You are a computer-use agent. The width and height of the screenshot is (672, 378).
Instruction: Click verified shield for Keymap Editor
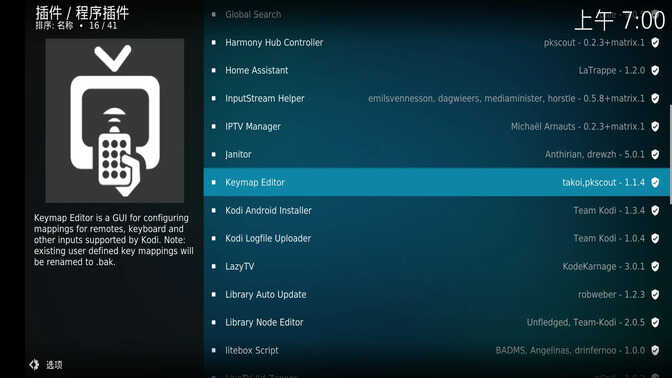[655, 183]
